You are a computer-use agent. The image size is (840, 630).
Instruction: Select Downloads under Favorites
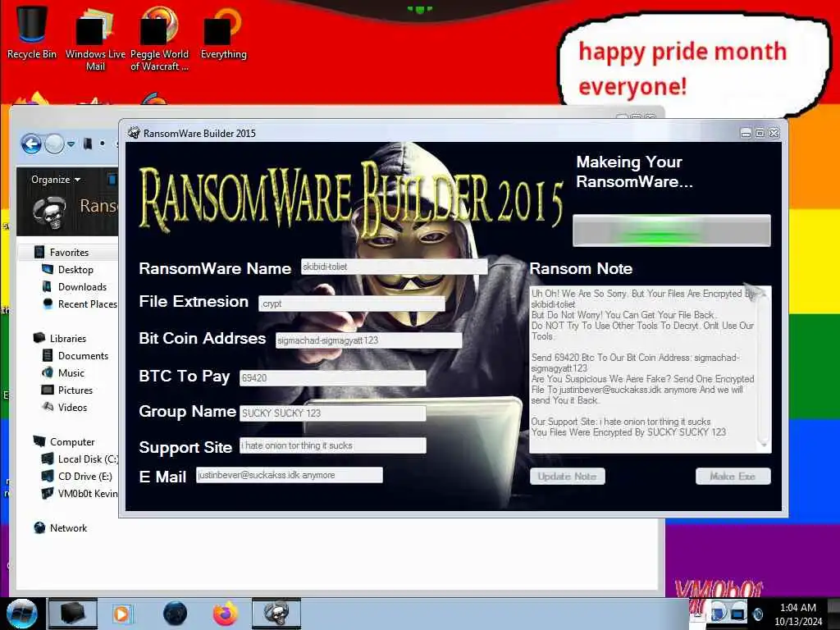click(81, 286)
